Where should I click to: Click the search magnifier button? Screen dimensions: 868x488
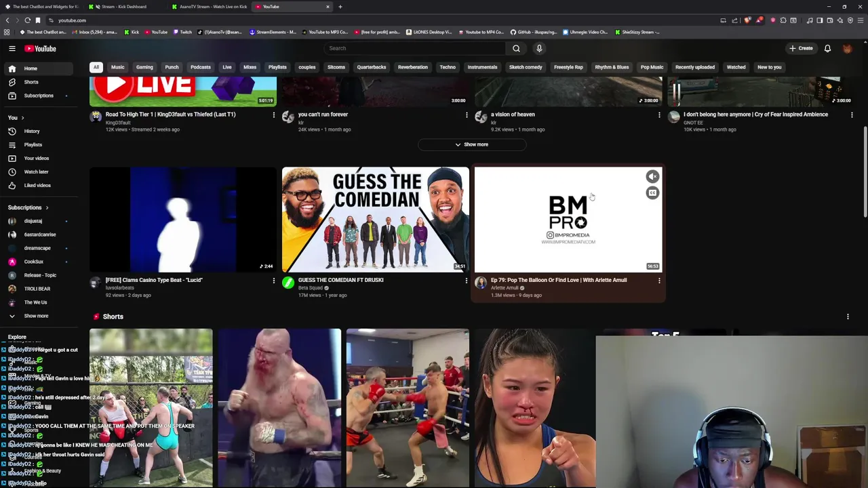[x=516, y=49]
